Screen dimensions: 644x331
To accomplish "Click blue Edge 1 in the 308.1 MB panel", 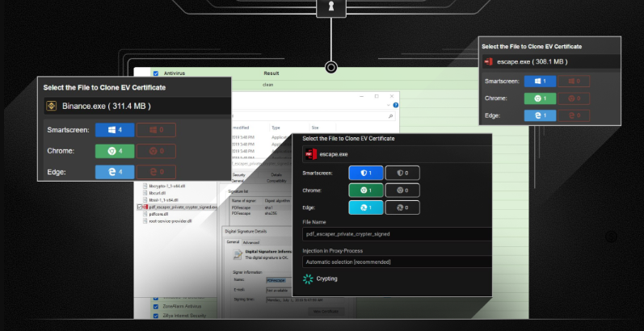I will tap(540, 115).
